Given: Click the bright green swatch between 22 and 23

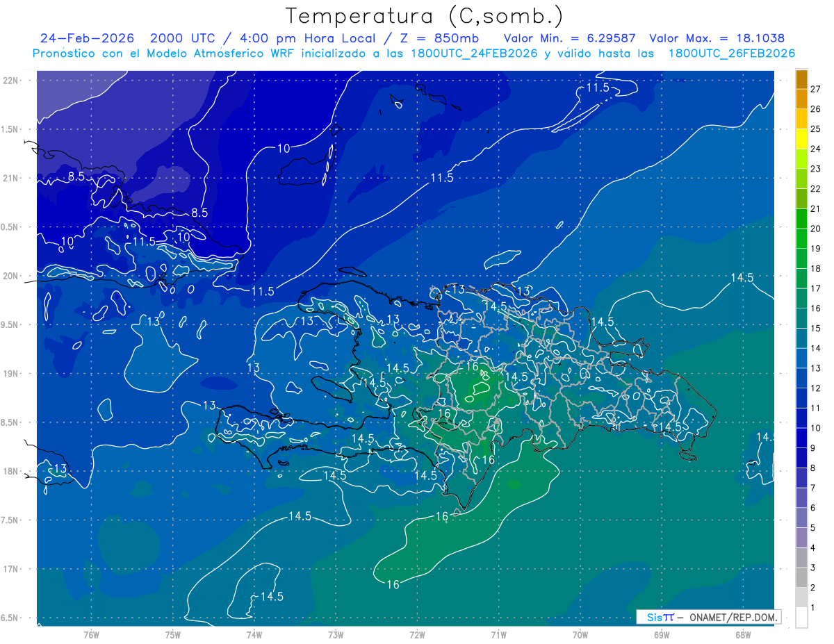Looking at the screenshot, I should (x=801, y=179).
